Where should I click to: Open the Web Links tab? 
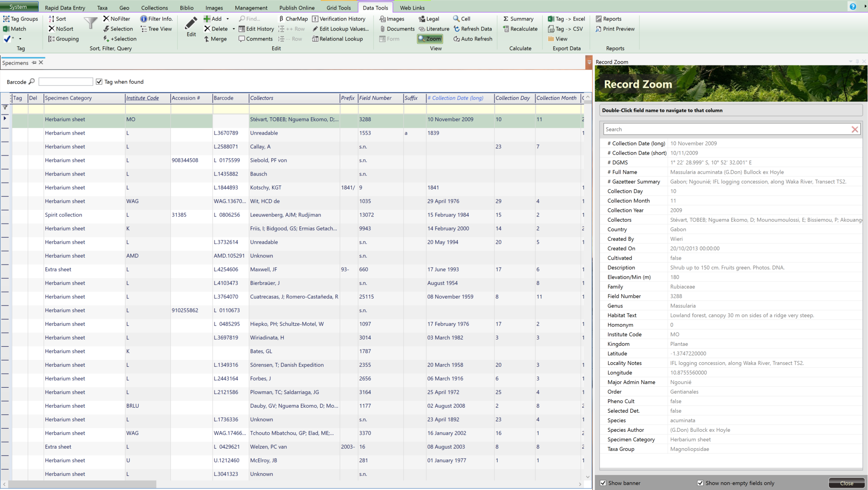coord(412,8)
